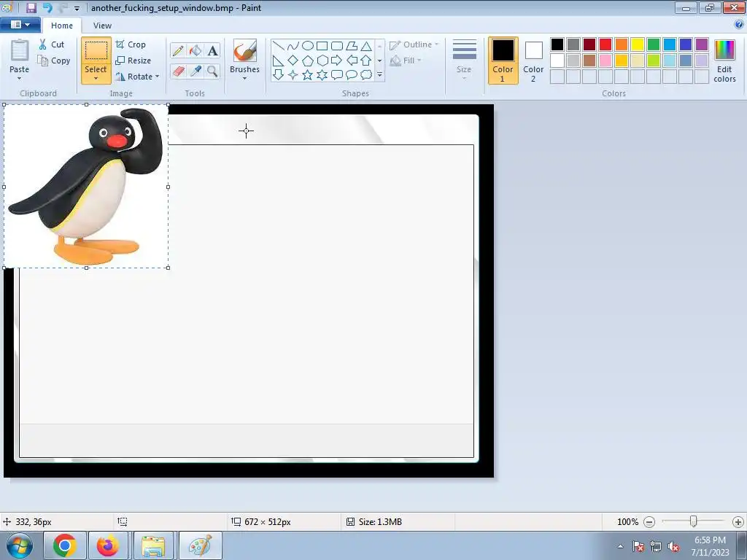Click the Cut button
This screenshot has height=560, width=747.
[x=52, y=44]
